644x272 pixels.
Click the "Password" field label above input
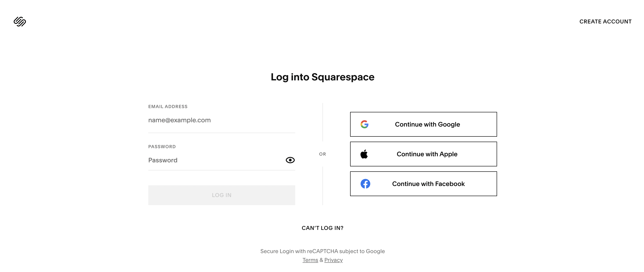pyautogui.click(x=162, y=147)
